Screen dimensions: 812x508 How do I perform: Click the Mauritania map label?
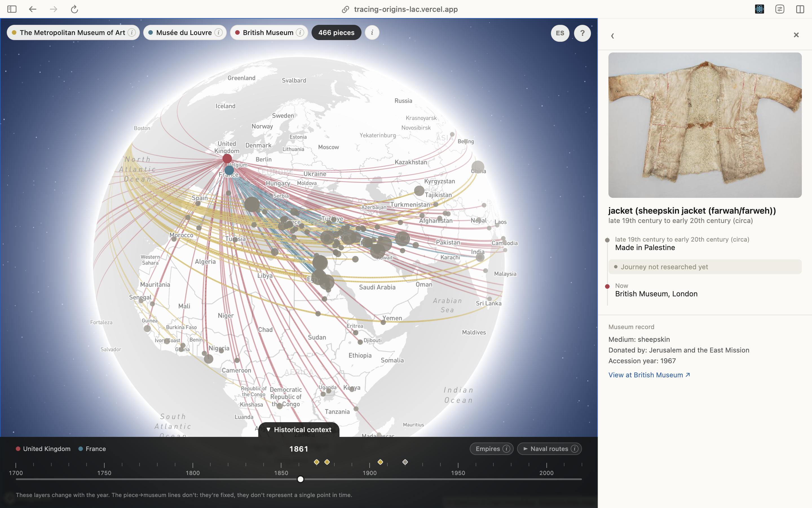(x=155, y=284)
